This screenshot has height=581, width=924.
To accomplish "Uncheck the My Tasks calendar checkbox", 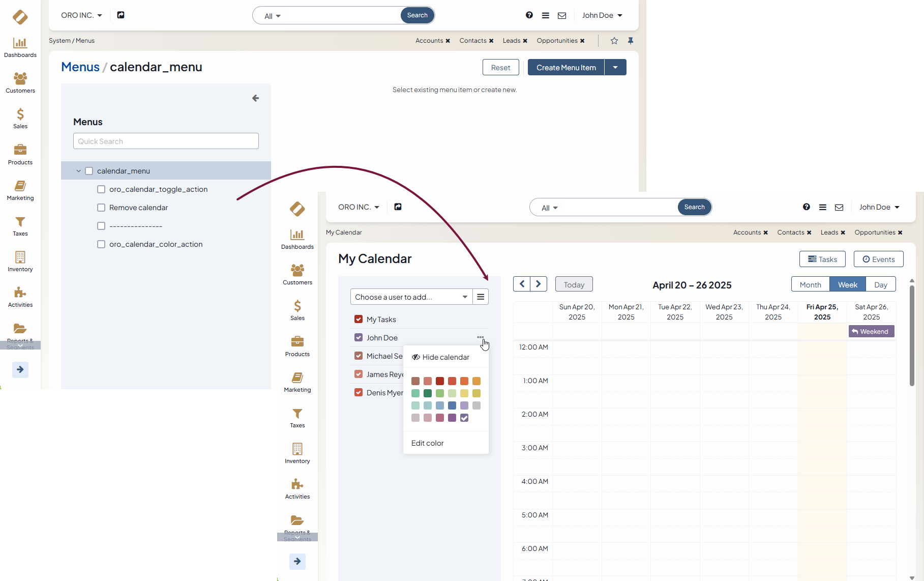I will click(x=359, y=319).
